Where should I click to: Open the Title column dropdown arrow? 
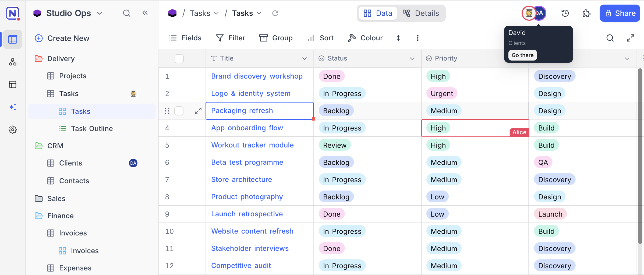(305, 58)
